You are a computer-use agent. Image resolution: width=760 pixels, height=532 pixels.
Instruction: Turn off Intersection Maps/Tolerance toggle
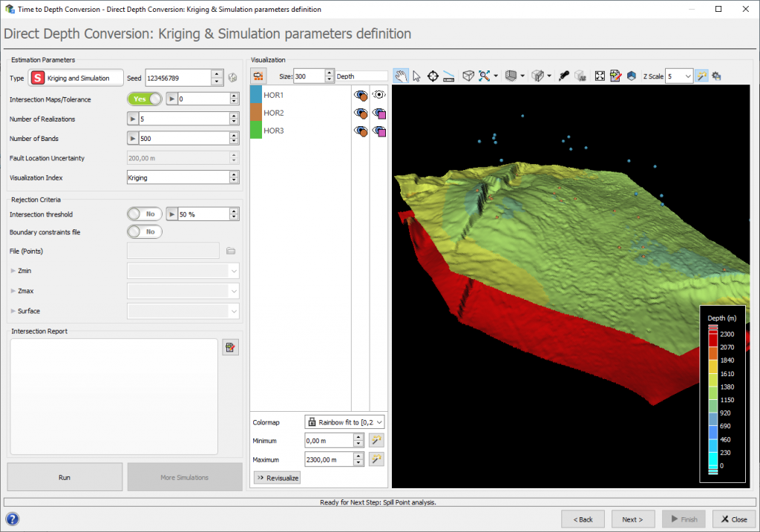[x=144, y=99]
